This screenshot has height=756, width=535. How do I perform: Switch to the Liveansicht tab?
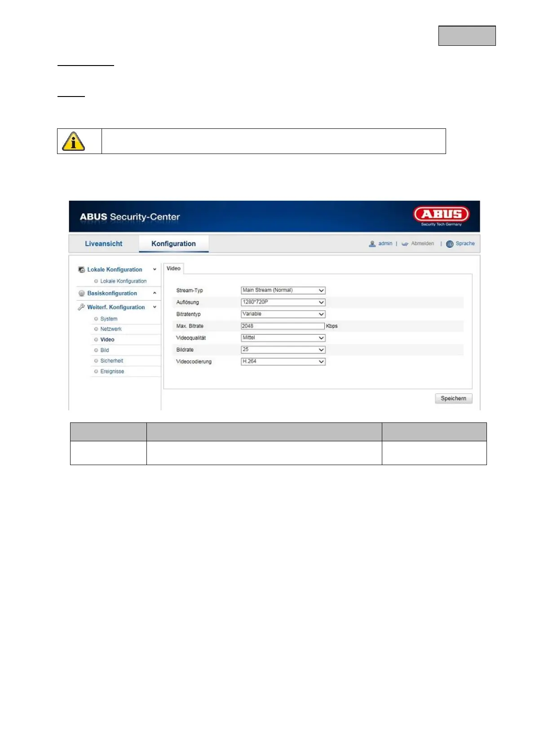tap(104, 243)
